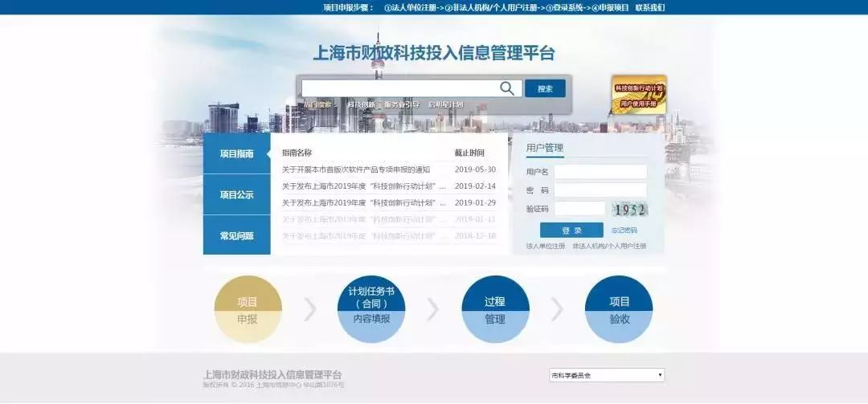The height and width of the screenshot is (404, 868).
Task: Focus the 验证码 input field
Action: 579,209
